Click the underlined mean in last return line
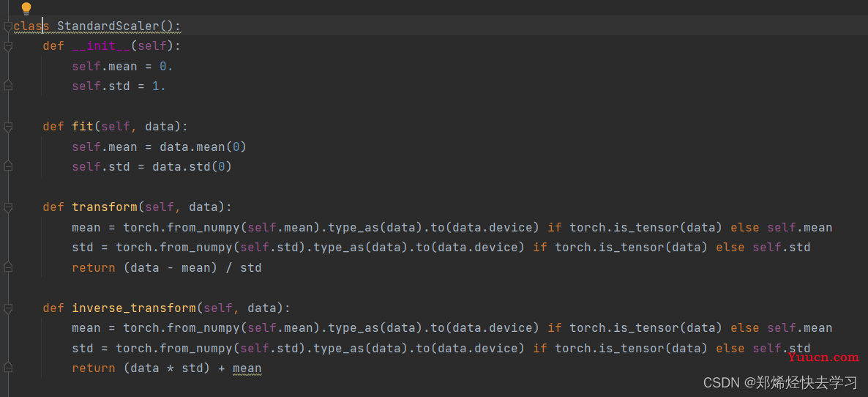Screen dimensions: 868x397 point(247,368)
